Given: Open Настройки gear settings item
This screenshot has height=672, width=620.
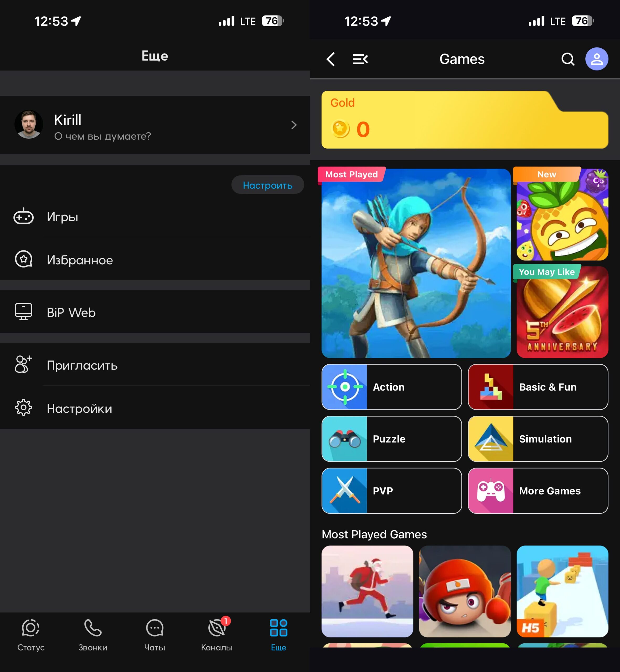Looking at the screenshot, I should pos(79,408).
